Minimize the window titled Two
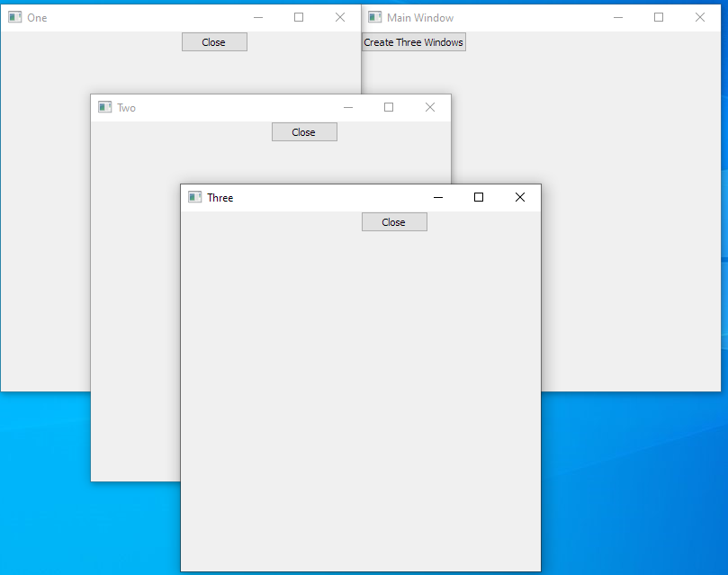The image size is (728, 575). click(x=348, y=107)
